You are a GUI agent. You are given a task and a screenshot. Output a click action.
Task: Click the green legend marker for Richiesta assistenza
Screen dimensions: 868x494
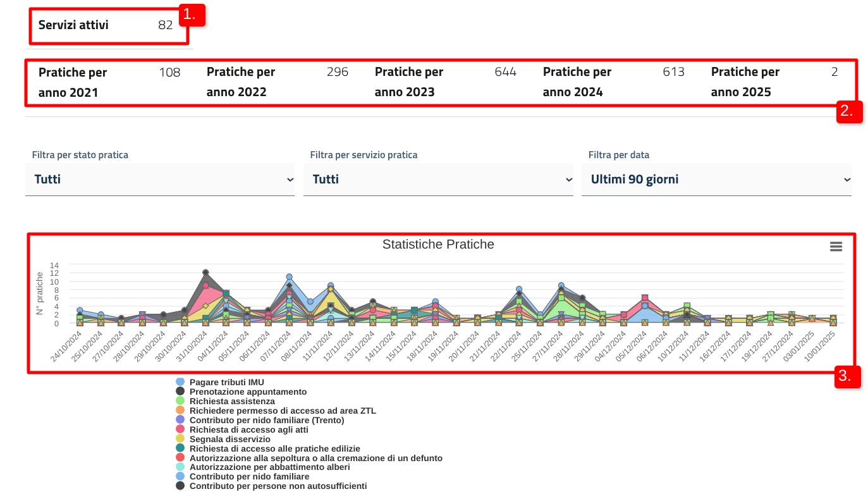pos(180,401)
